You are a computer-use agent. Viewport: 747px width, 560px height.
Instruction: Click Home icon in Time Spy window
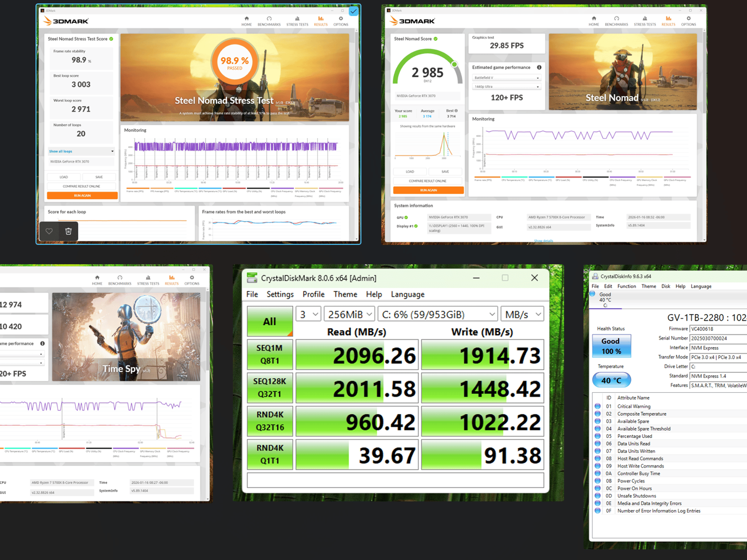97,278
